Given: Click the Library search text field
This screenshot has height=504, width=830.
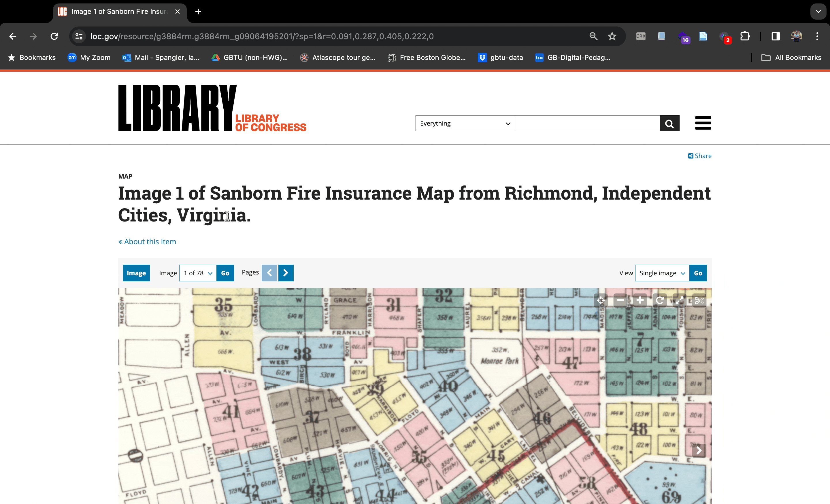Looking at the screenshot, I should click(587, 123).
